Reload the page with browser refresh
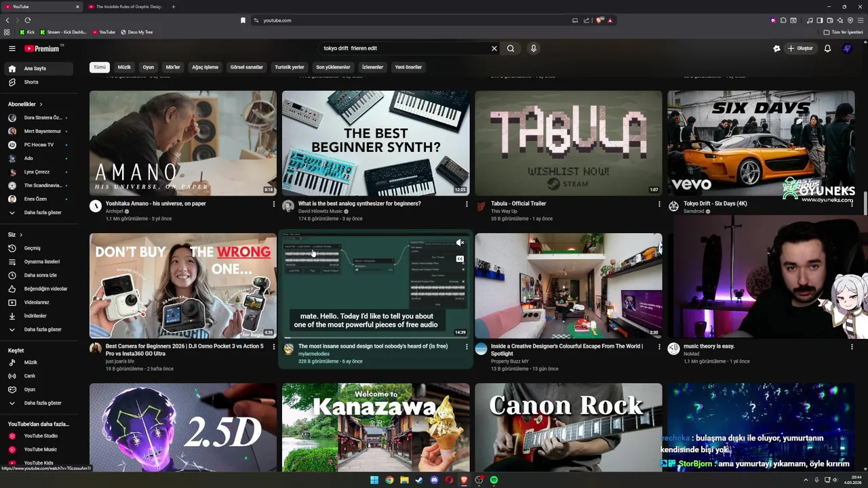 coord(27,20)
